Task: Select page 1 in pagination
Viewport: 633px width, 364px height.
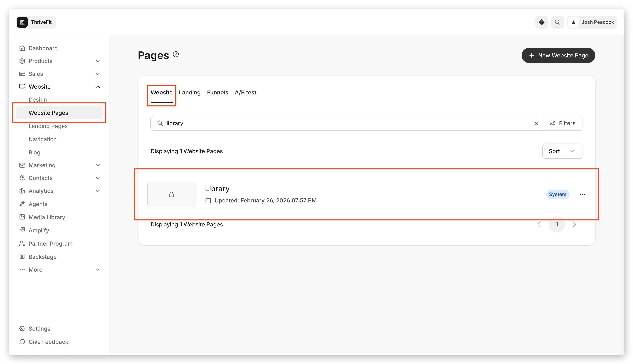Action: click(x=557, y=225)
